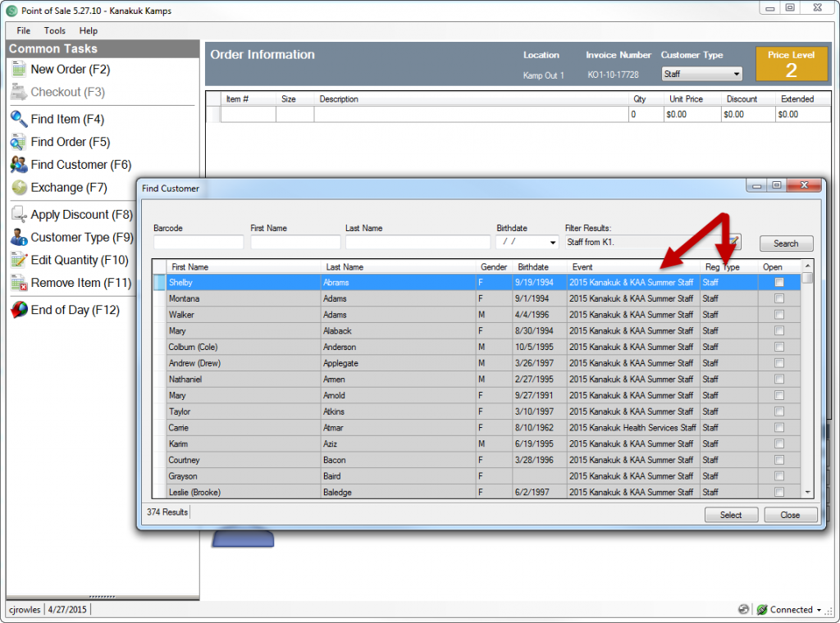Viewport: 840px width, 623px height.
Task: Click the Exchange task icon
Action: (19, 188)
